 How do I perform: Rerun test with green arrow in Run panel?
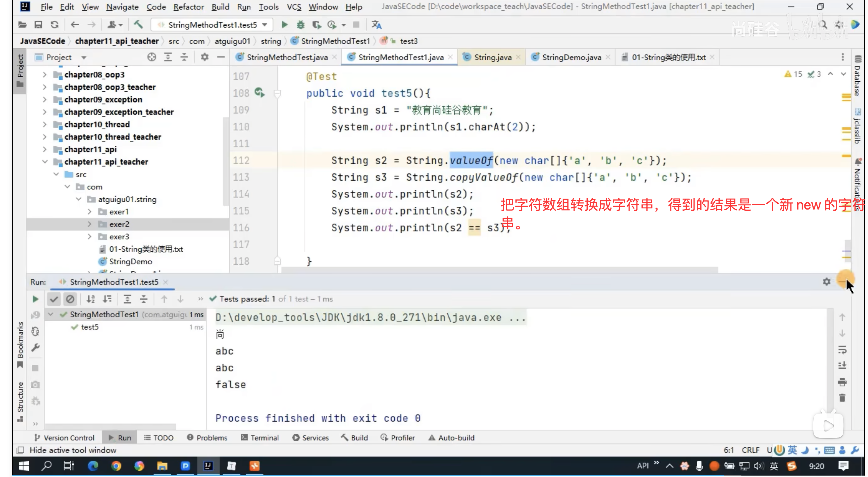pyautogui.click(x=35, y=299)
